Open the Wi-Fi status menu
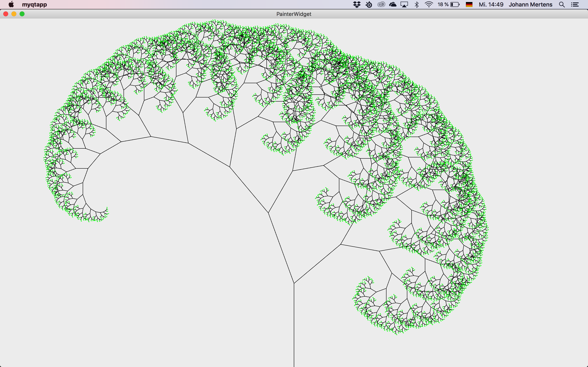This screenshot has width=588, height=367. coord(429,5)
